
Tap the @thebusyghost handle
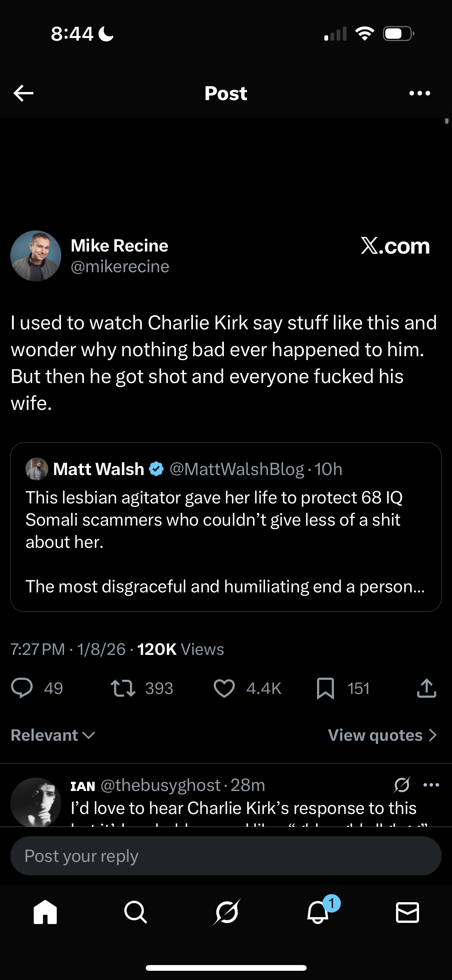click(x=161, y=785)
